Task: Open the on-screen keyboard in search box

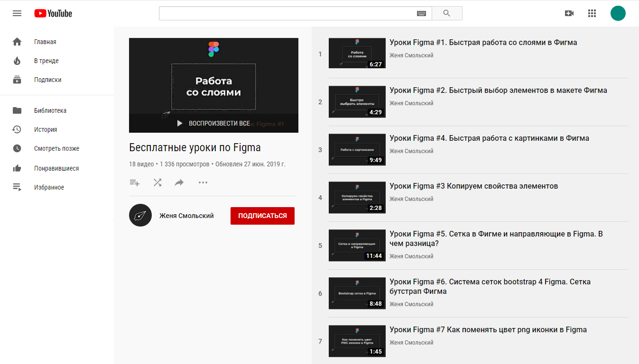Action: pyautogui.click(x=421, y=13)
